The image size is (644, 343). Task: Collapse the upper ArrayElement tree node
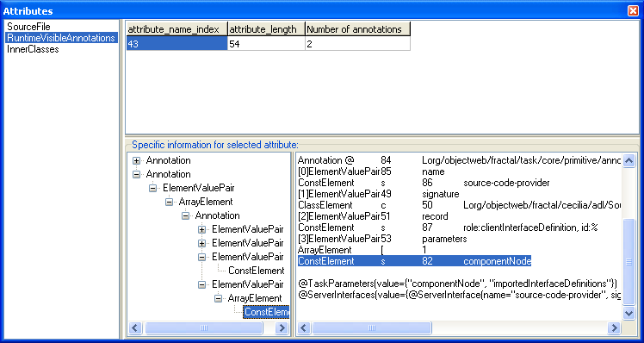[x=169, y=202]
